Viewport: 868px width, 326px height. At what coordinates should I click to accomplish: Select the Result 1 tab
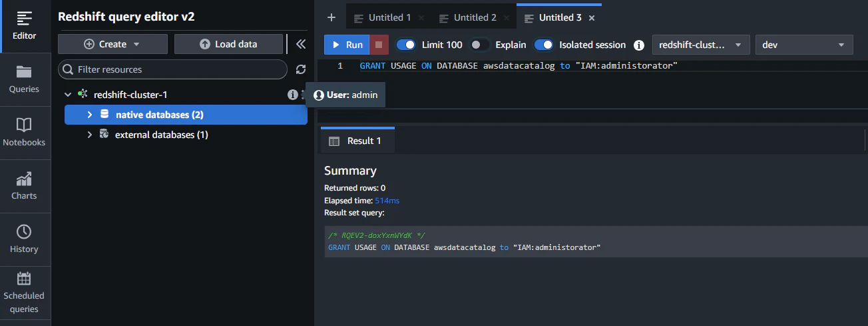(x=357, y=141)
